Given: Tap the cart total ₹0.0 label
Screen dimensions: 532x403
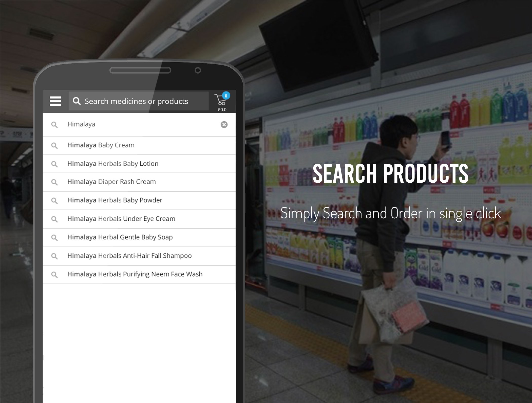Looking at the screenshot, I should 222,110.
